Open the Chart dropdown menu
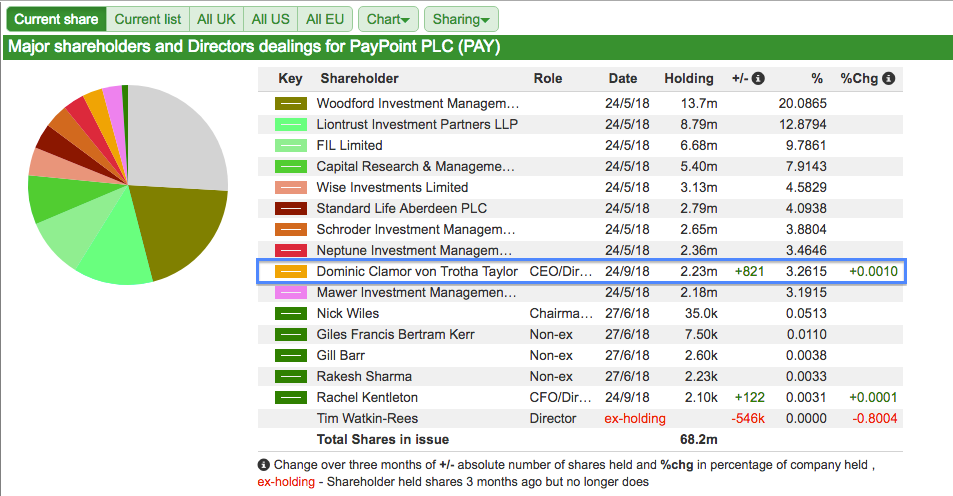Viewport: 953px width, 496px height. point(388,19)
